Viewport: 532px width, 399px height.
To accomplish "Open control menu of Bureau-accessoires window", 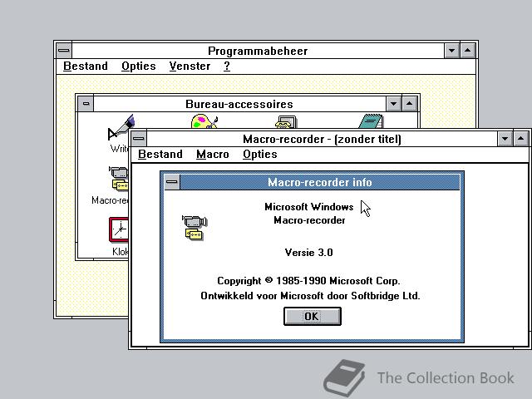I will point(86,104).
